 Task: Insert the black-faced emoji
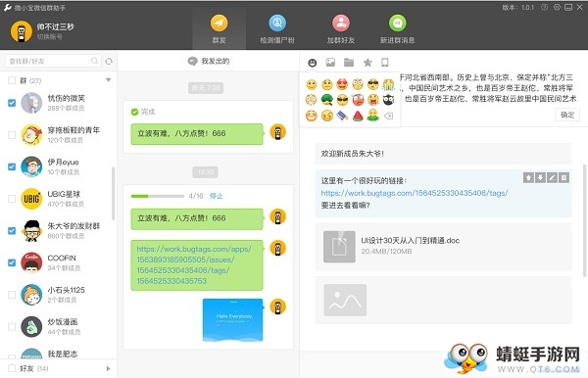tap(388, 100)
